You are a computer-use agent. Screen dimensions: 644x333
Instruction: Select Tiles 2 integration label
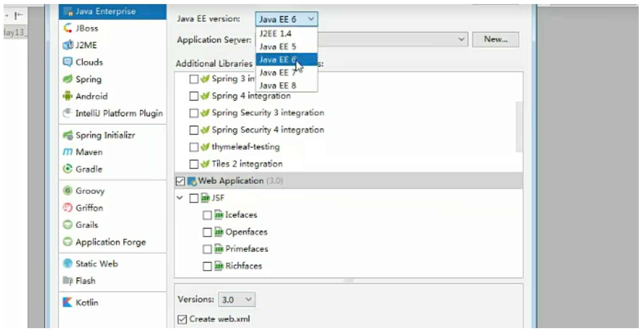(247, 164)
